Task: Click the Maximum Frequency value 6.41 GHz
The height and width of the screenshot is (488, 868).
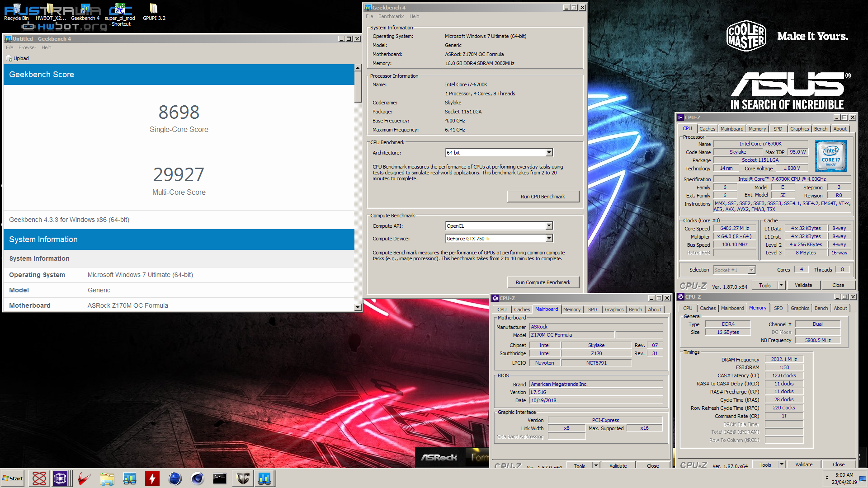Action: tap(455, 130)
